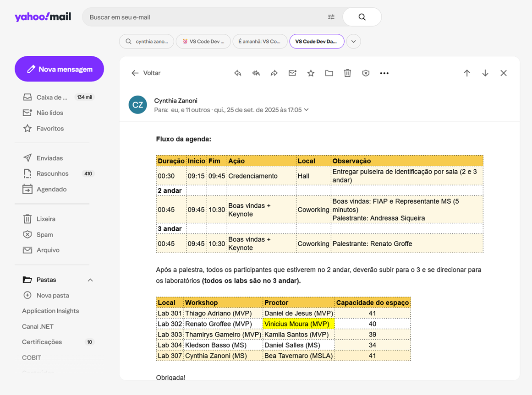The height and width of the screenshot is (395, 532).
Task: Expand recipient details chevron near date
Action: pos(307,110)
